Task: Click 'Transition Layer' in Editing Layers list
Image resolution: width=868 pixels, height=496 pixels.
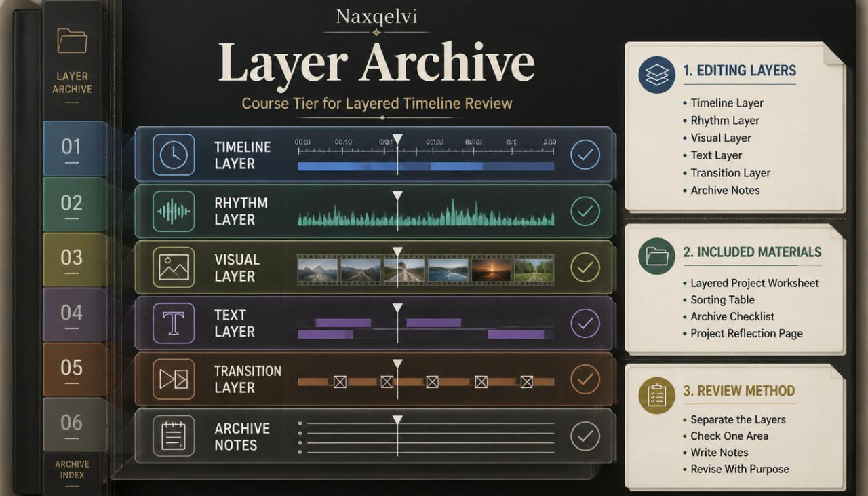Action: tap(730, 173)
